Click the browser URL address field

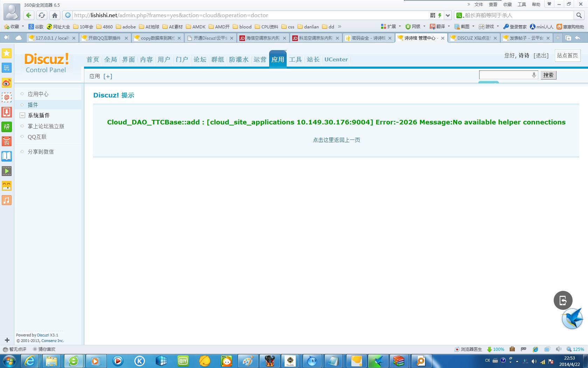[x=251, y=15]
